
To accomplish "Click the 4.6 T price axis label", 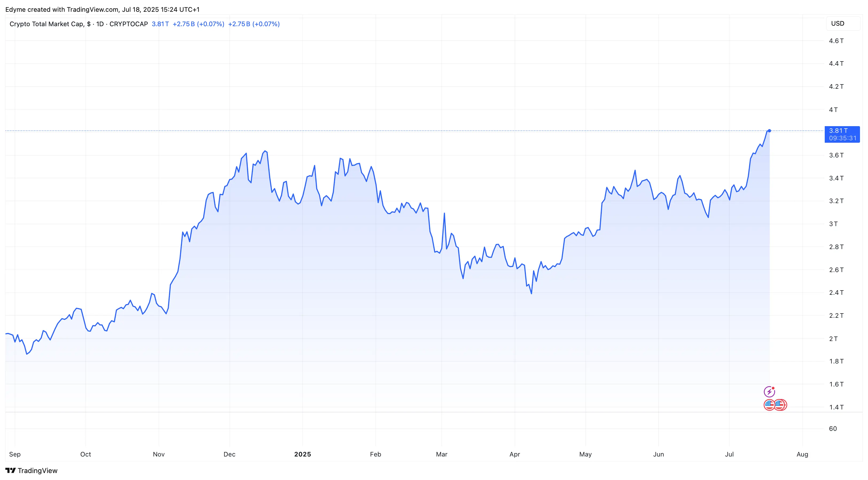I will click(836, 41).
